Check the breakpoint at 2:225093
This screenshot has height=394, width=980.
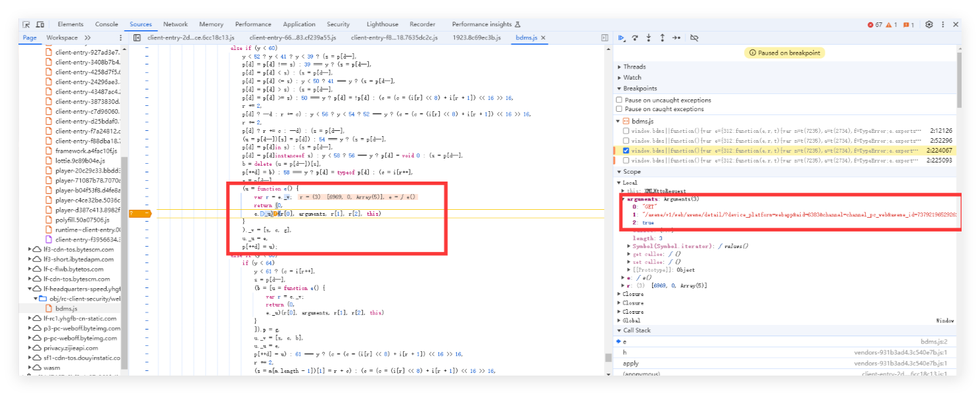pyautogui.click(x=626, y=160)
